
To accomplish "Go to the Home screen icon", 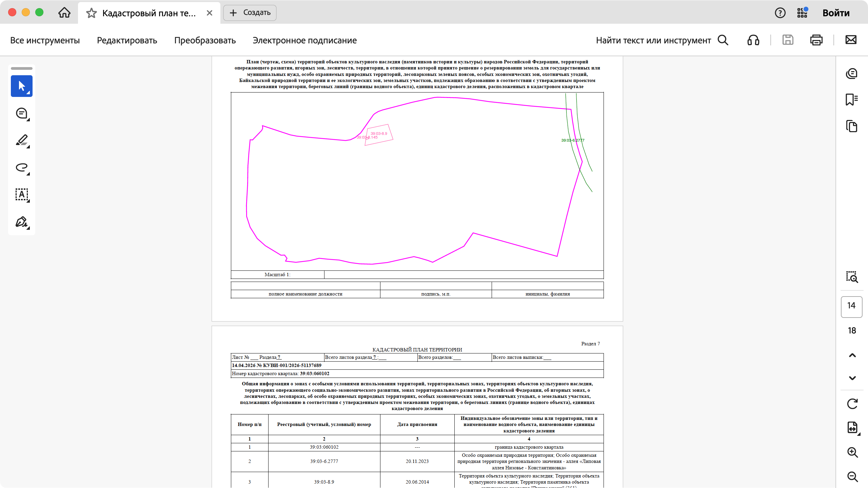I will 64,13.
